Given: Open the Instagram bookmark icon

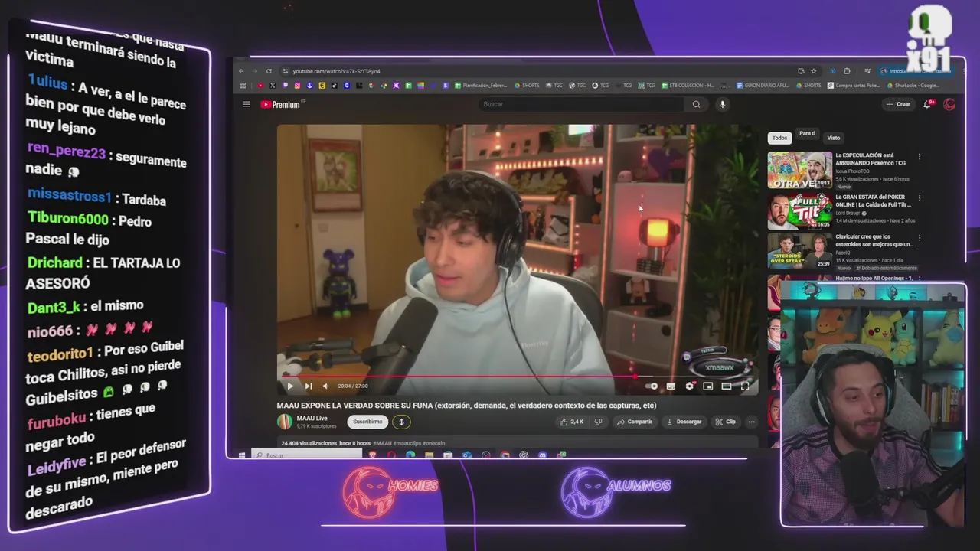Looking at the screenshot, I should pyautogui.click(x=297, y=86).
